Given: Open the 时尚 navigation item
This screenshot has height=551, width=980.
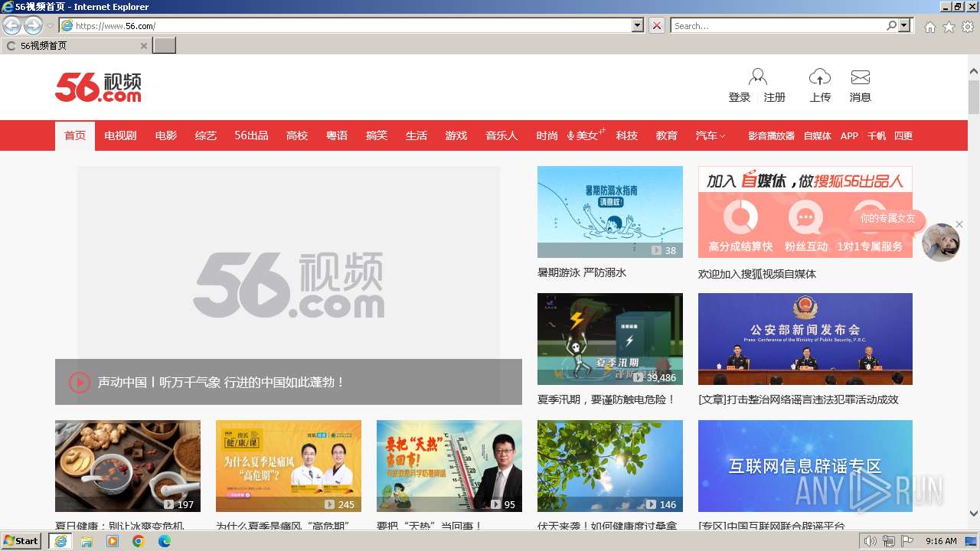Looking at the screenshot, I should click(547, 135).
